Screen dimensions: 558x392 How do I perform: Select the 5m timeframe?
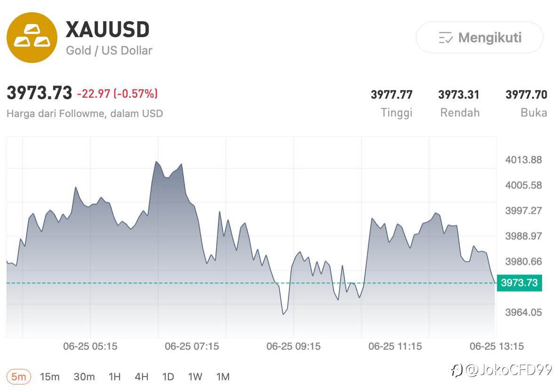point(19,376)
